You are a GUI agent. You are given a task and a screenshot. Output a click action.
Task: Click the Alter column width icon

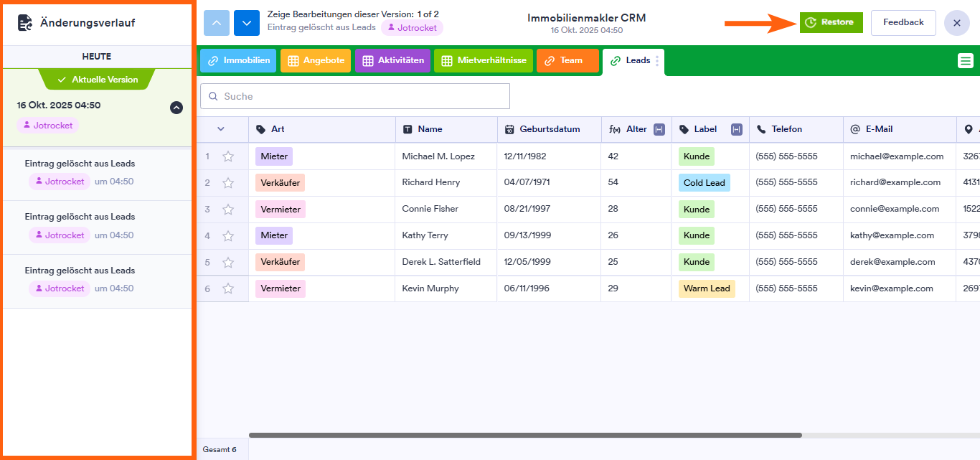(x=659, y=129)
